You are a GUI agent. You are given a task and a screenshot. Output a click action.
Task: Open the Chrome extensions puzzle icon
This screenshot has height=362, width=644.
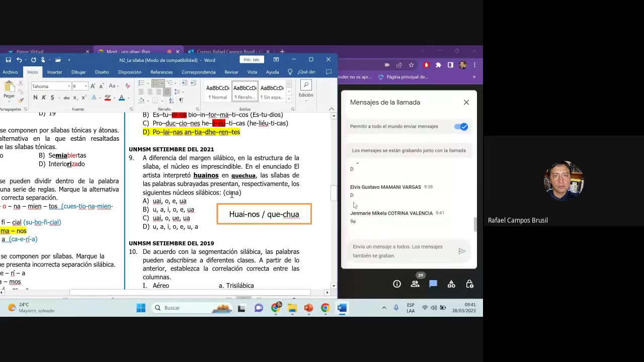(x=438, y=65)
